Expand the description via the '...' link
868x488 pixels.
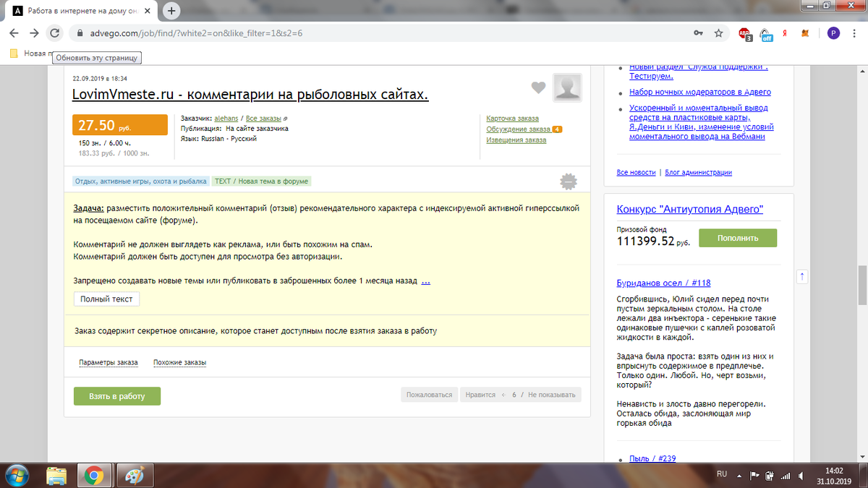coord(426,281)
